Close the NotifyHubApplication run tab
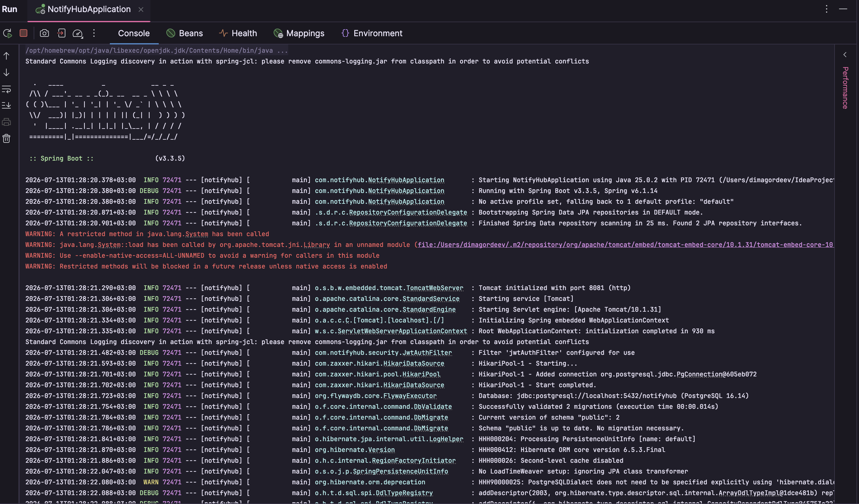859x504 pixels. [x=141, y=10]
